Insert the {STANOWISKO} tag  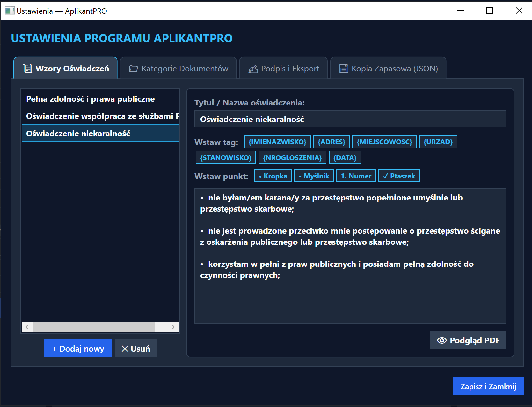(226, 158)
